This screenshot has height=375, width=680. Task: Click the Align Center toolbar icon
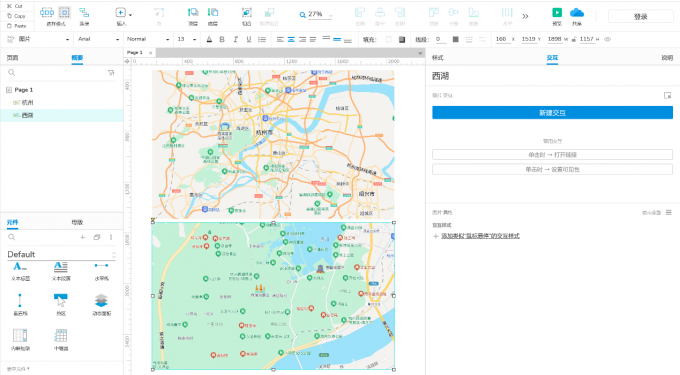coord(380,13)
